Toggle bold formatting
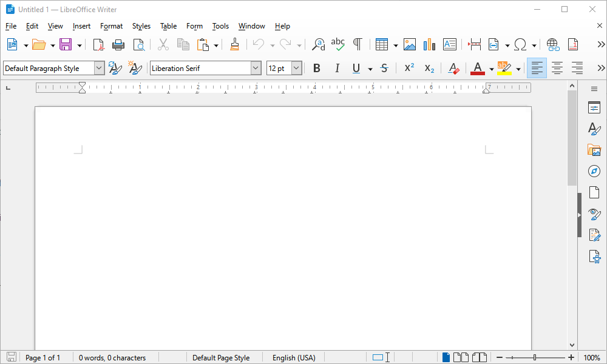 pyautogui.click(x=316, y=68)
